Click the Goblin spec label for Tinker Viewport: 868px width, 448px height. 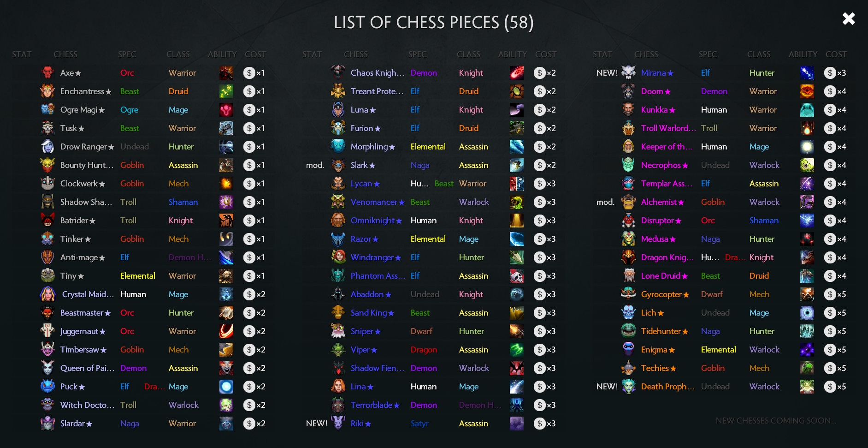tap(132, 239)
